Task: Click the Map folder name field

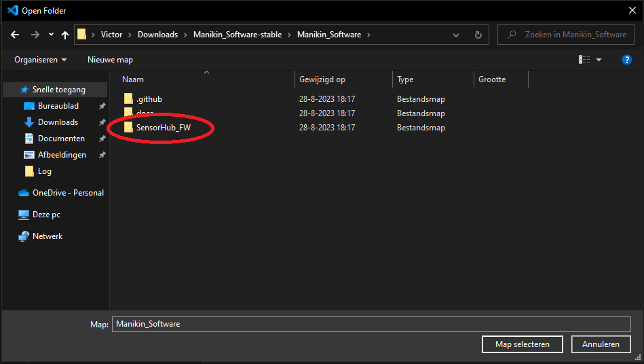Action: (x=371, y=324)
